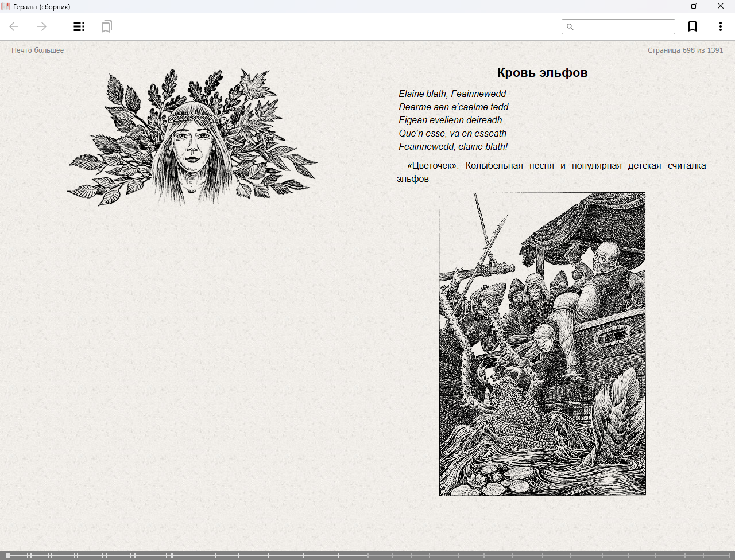Screen dimensions: 735x560
Task: Click the magnifier icon in search box
Action: (570, 27)
